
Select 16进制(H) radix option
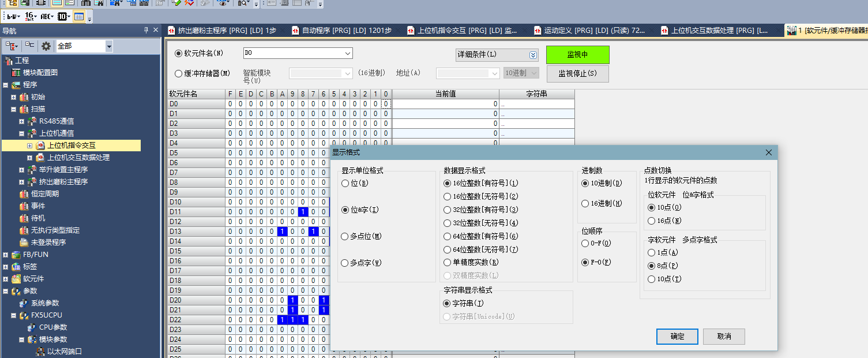tap(585, 203)
